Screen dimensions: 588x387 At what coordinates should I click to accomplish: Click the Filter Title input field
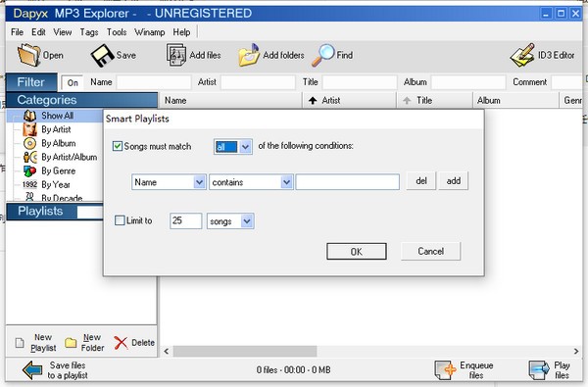(360, 82)
